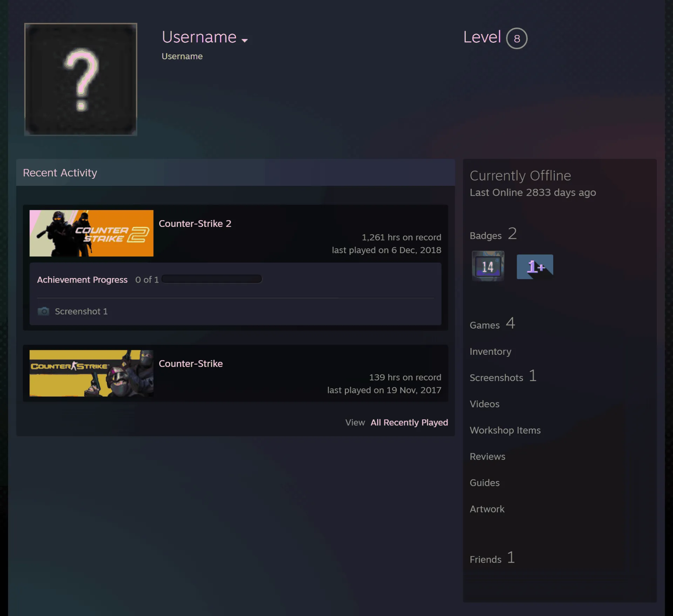Click the '0 of 1' achievement count
Screen dimensions: 673x616
(147, 280)
